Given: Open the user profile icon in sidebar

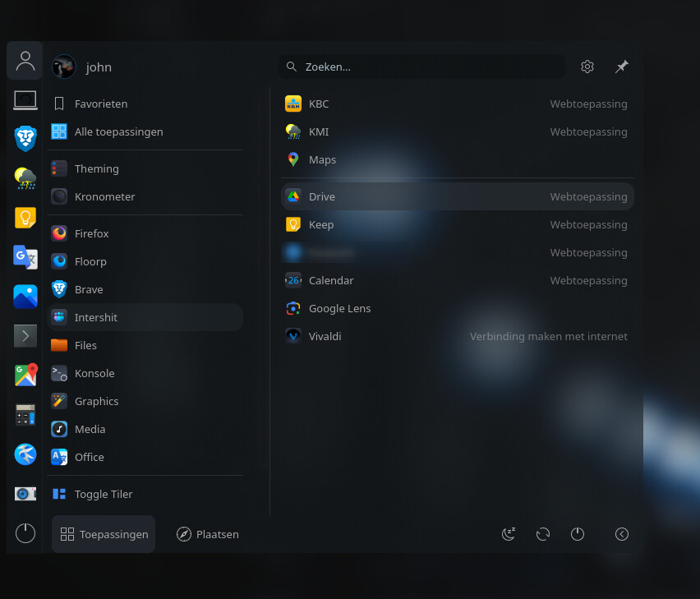Looking at the screenshot, I should (x=25, y=61).
